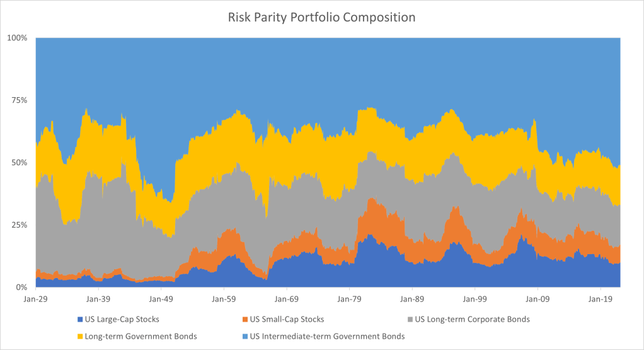
Task: Click the Jan-79 x-axis label
Action: 349,299
